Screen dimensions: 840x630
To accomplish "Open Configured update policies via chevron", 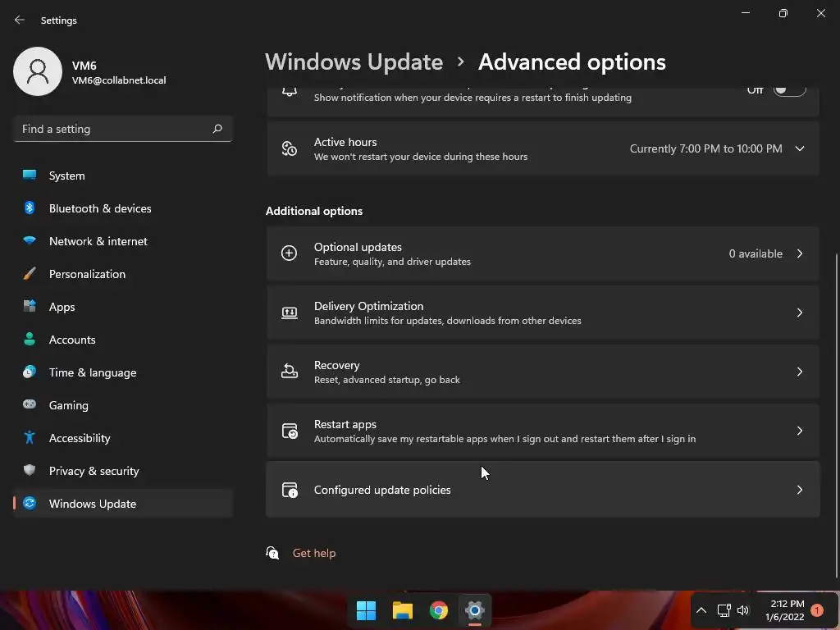I will tap(800, 490).
